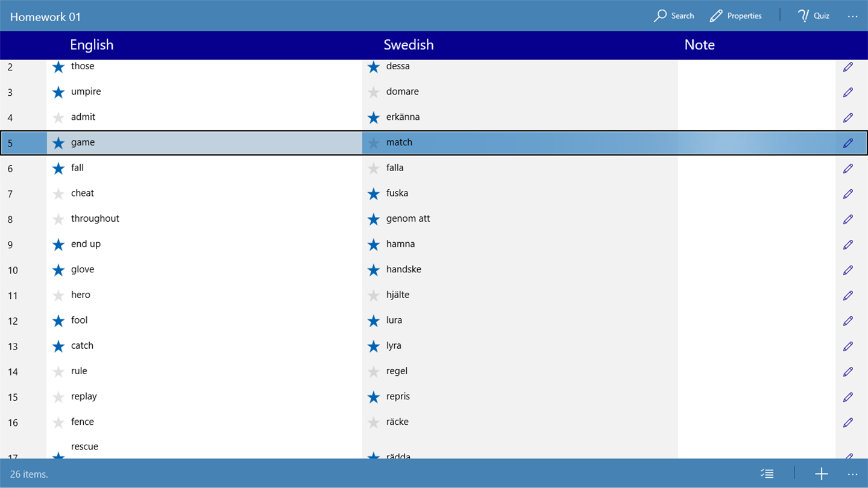Star the Swedish word 'hjälte'

point(374,295)
